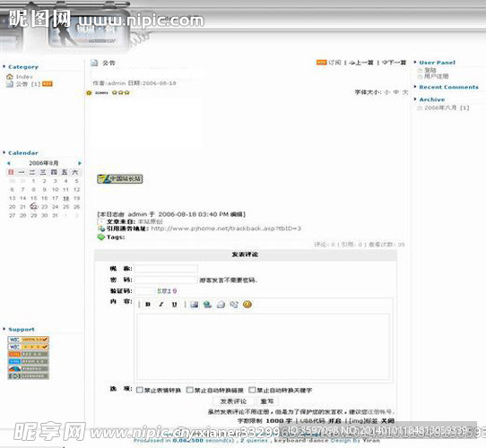Click the orange RSS icon beside 订阅
The image size is (486, 448).
coord(321,63)
